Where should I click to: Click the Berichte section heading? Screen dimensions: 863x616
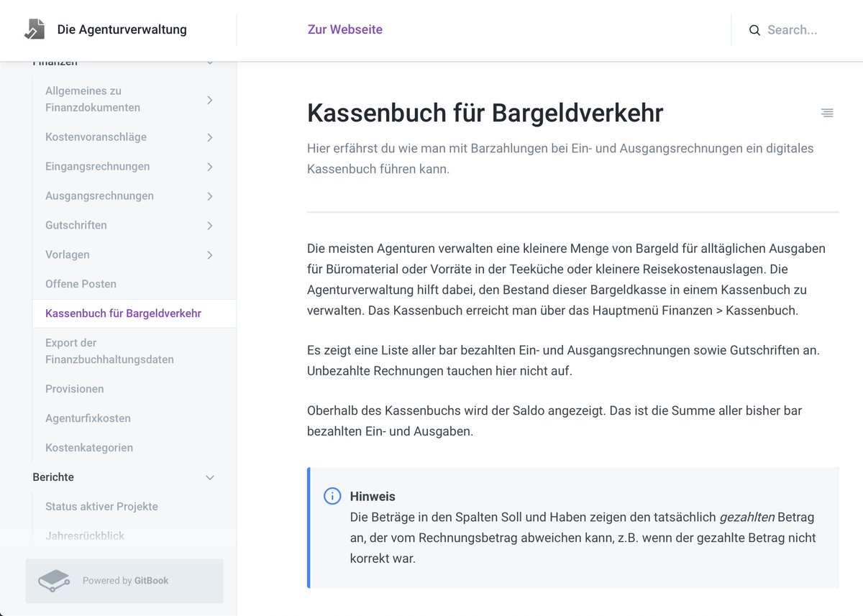[x=53, y=477]
